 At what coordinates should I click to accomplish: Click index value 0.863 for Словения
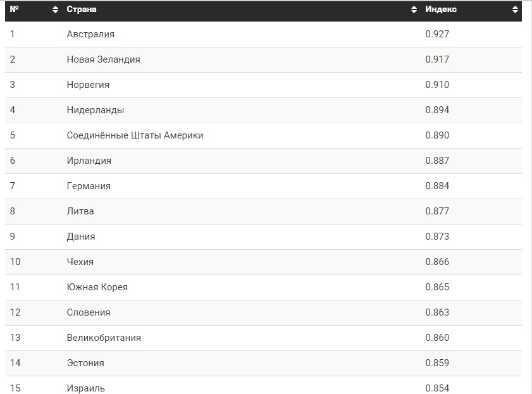(437, 312)
